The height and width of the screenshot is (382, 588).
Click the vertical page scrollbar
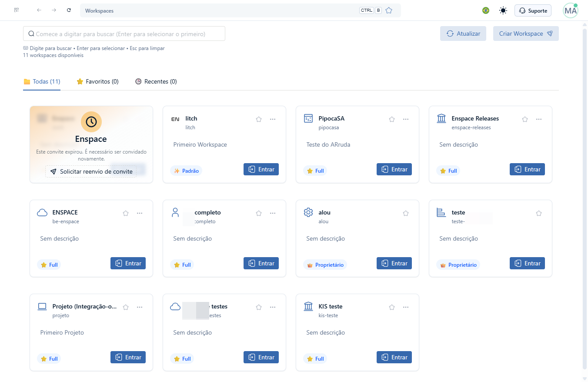point(585,195)
